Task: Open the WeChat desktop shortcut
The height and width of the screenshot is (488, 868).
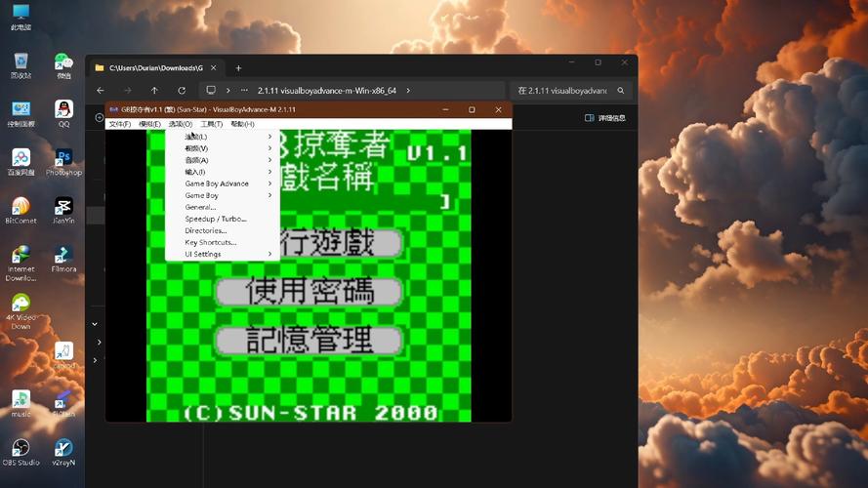Action: [x=63, y=64]
